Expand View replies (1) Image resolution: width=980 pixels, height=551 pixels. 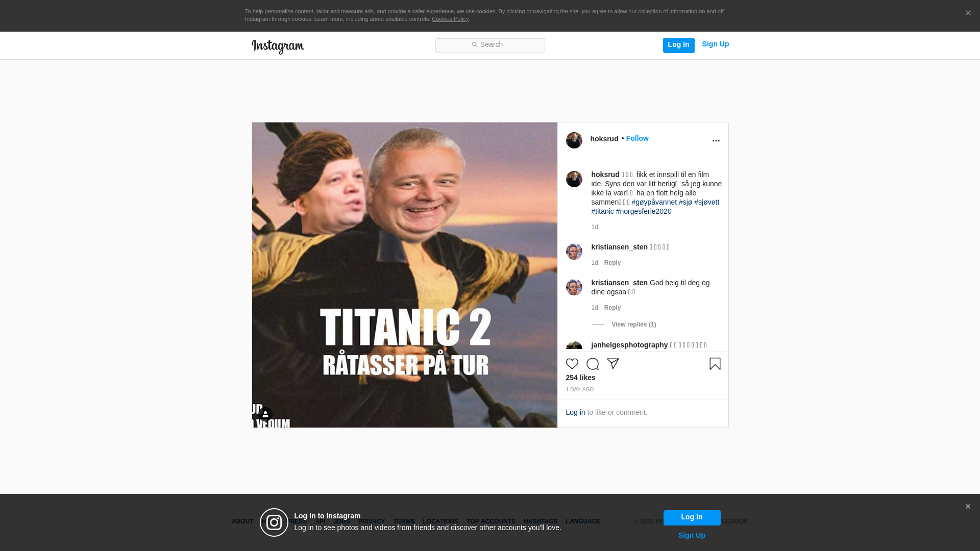(633, 324)
